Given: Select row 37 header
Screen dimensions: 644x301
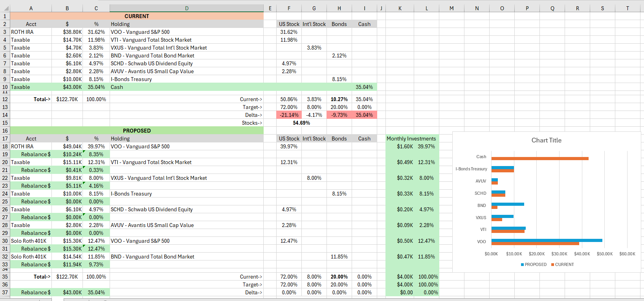Looking at the screenshot, I should (5, 292).
